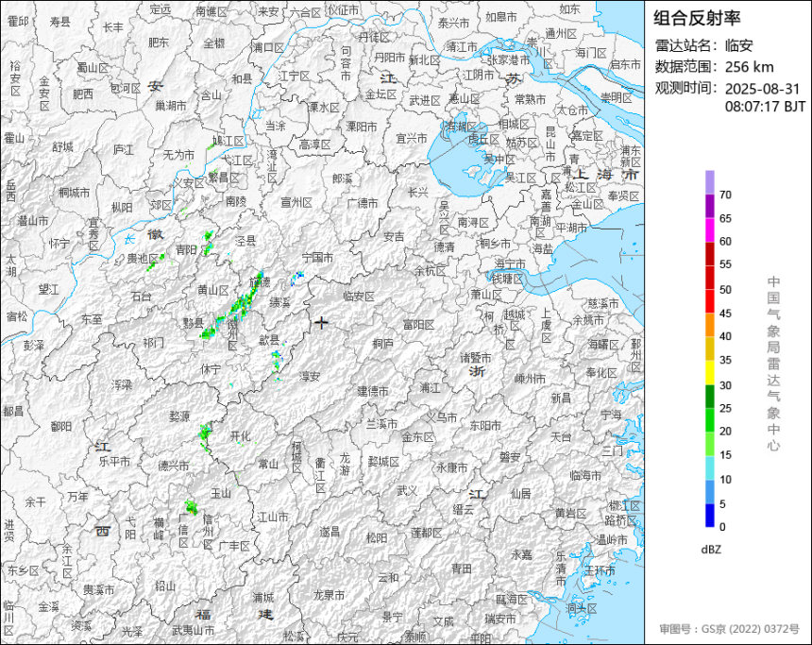
Task: Click the 龙泉市 map label
Action: [330, 595]
